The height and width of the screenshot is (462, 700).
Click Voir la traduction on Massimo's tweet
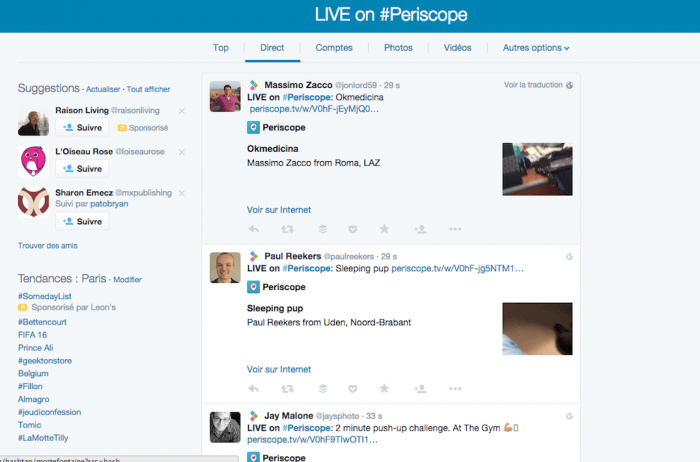tap(533, 85)
